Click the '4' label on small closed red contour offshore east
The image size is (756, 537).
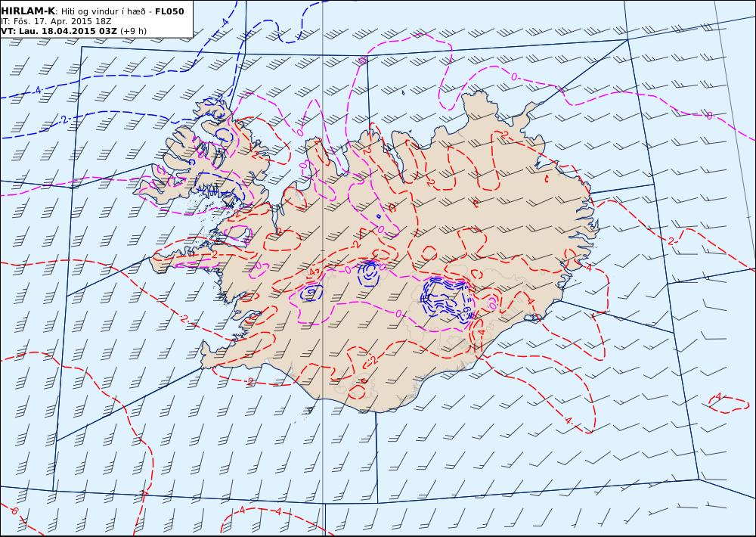[x=718, y=396]
